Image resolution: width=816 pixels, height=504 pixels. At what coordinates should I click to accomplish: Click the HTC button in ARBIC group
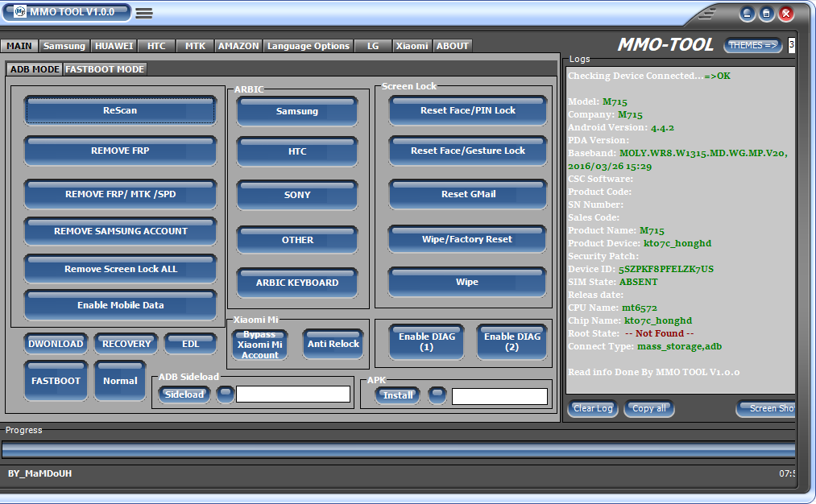[297, 151]
